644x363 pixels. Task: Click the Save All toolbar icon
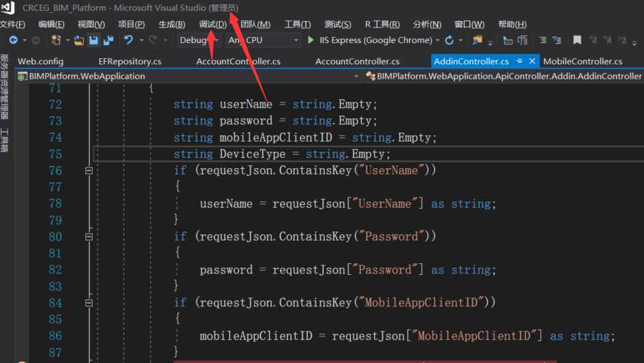click(x=109, y=40)
